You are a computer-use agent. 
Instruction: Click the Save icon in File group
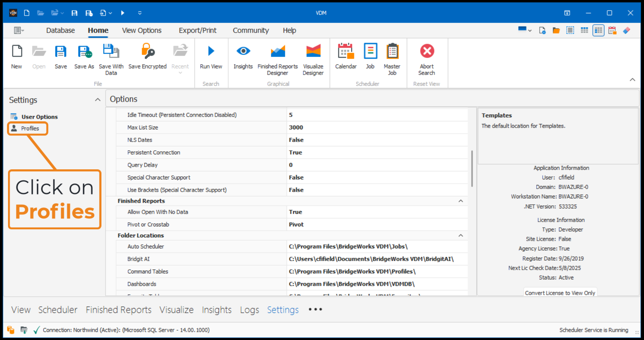[61, 57]
